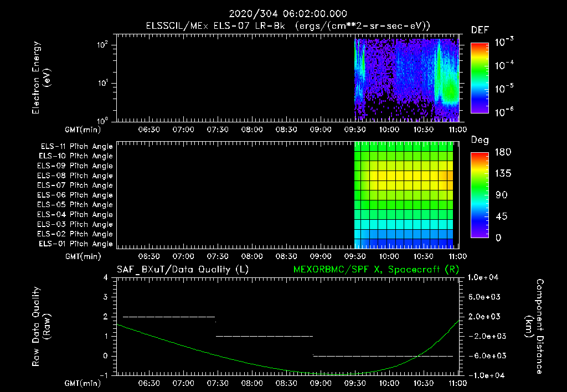Click the 10:30 time tick under bottom panel
This screenshot has width=567, height=392.
point(424,383)
